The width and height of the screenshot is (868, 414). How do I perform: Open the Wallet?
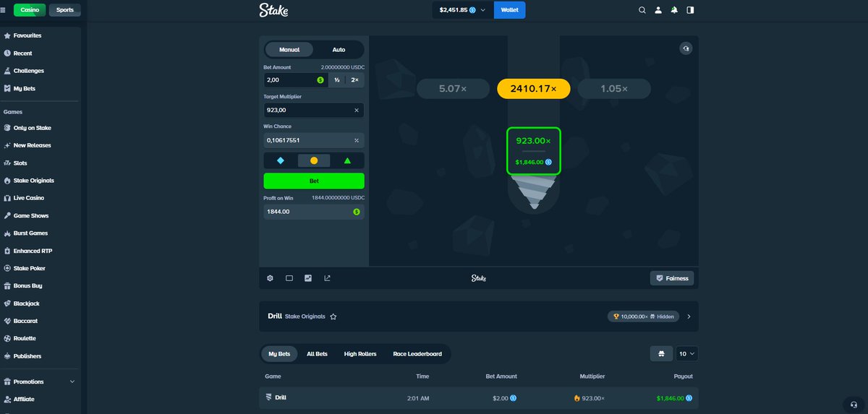coord(510,10)
